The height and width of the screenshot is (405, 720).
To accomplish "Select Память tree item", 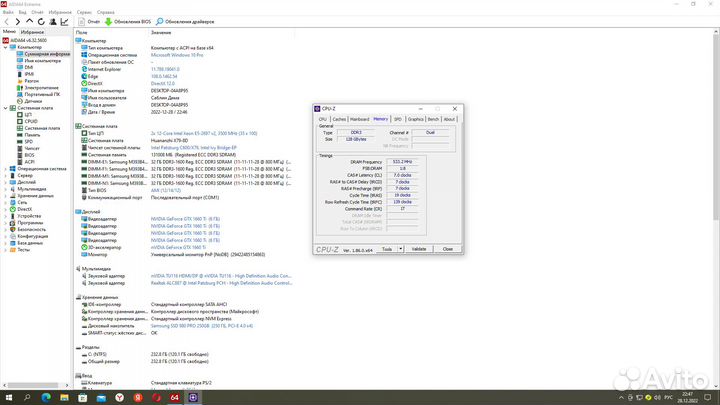I will [28, 135].
